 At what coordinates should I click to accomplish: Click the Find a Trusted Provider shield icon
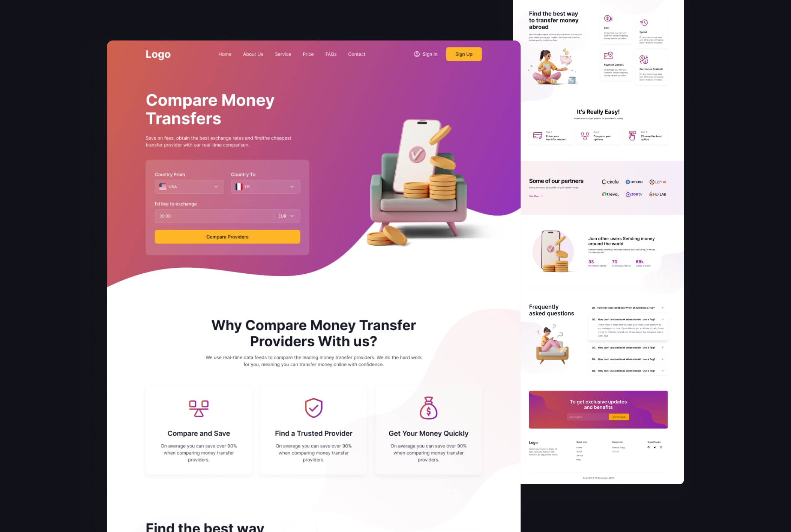313,408
